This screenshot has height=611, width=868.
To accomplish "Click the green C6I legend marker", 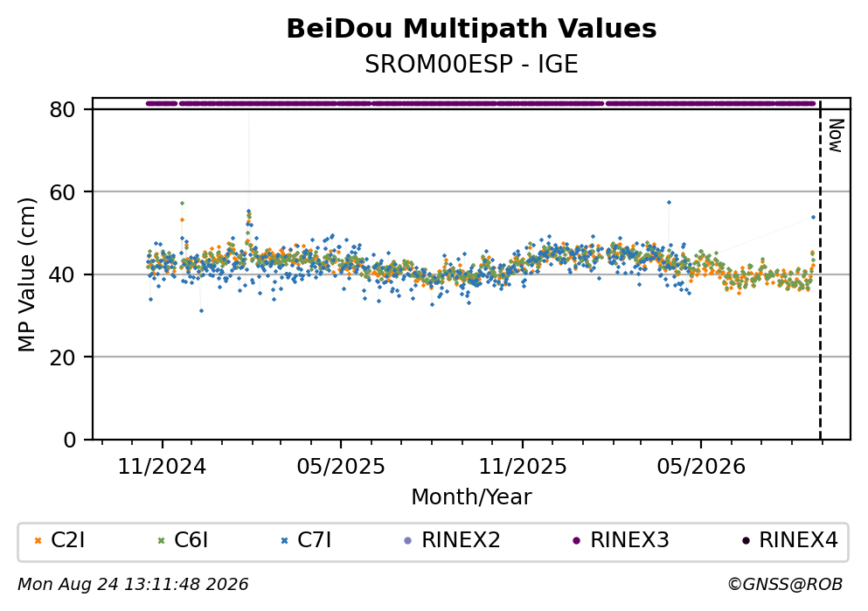I will (161, 541).
